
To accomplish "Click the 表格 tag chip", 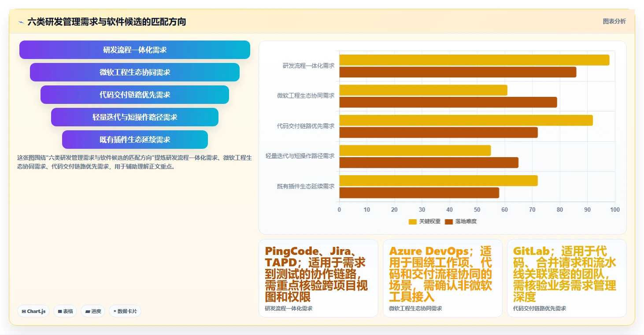I will (x=65, y=311).
